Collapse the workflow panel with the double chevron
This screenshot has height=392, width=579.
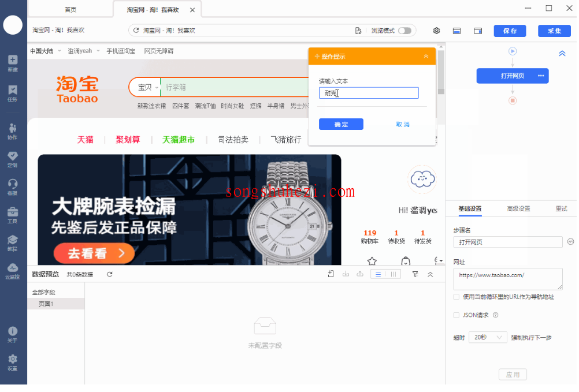coord(562,54)
